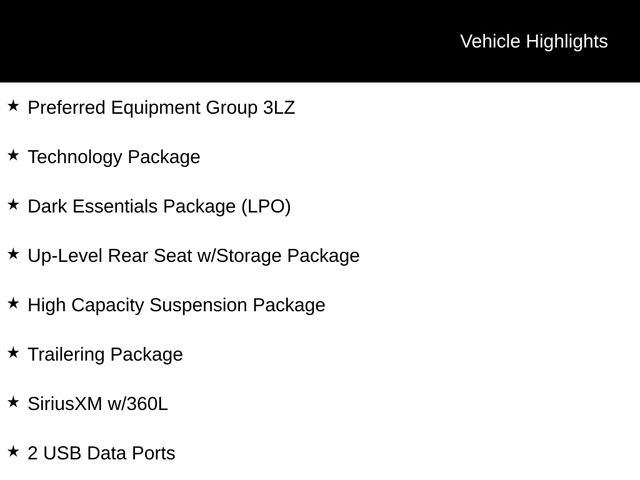Click the SiriusXM w/360L feature text
Image resolution: width=640 pixels, height=480 pixels.
coord(98,404)
